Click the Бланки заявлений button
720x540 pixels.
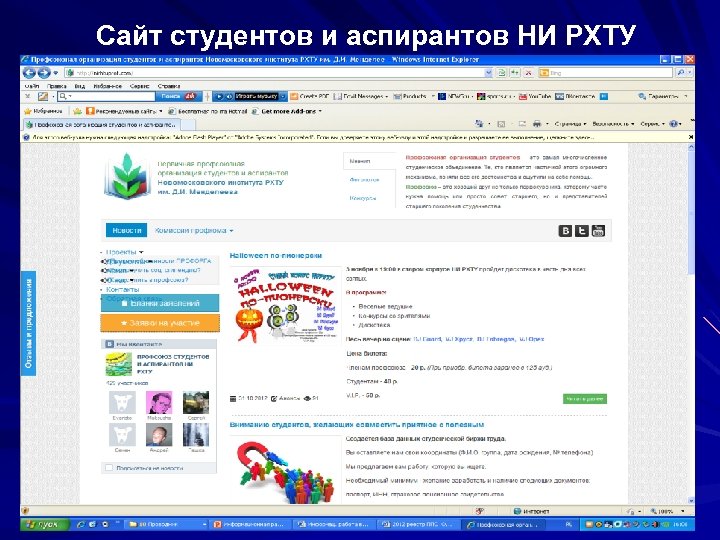160,303
